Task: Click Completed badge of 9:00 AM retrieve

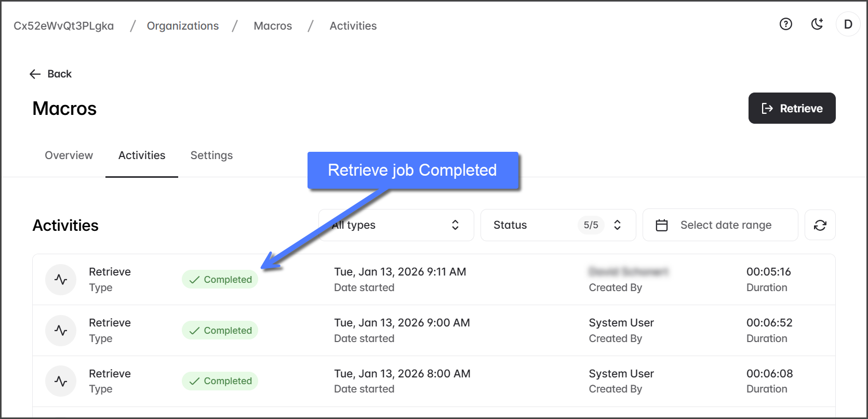Action: coord(220,331)
